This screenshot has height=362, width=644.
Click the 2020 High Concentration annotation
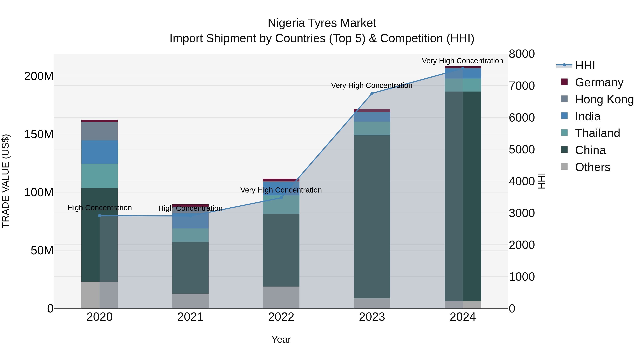coord(99,208)
